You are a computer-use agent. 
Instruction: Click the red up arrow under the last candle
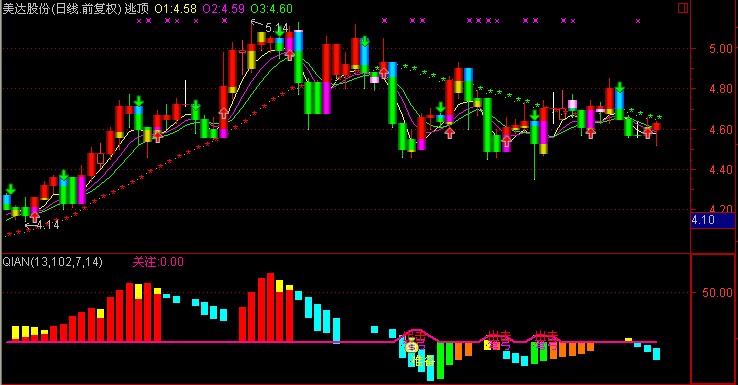[648, 133]
